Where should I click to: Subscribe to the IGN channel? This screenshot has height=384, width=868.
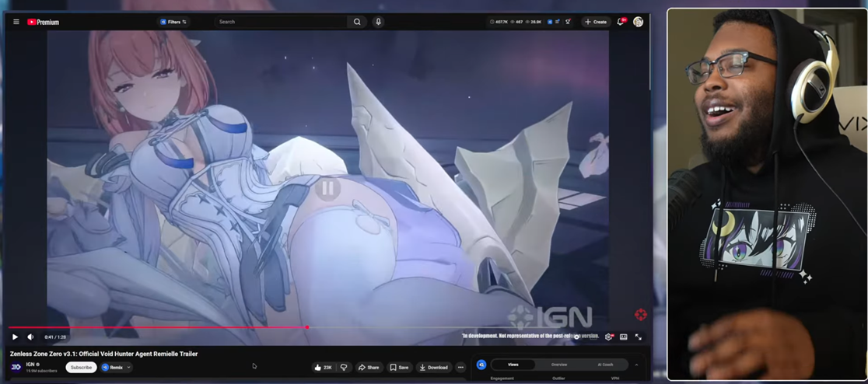pos(81,368)
